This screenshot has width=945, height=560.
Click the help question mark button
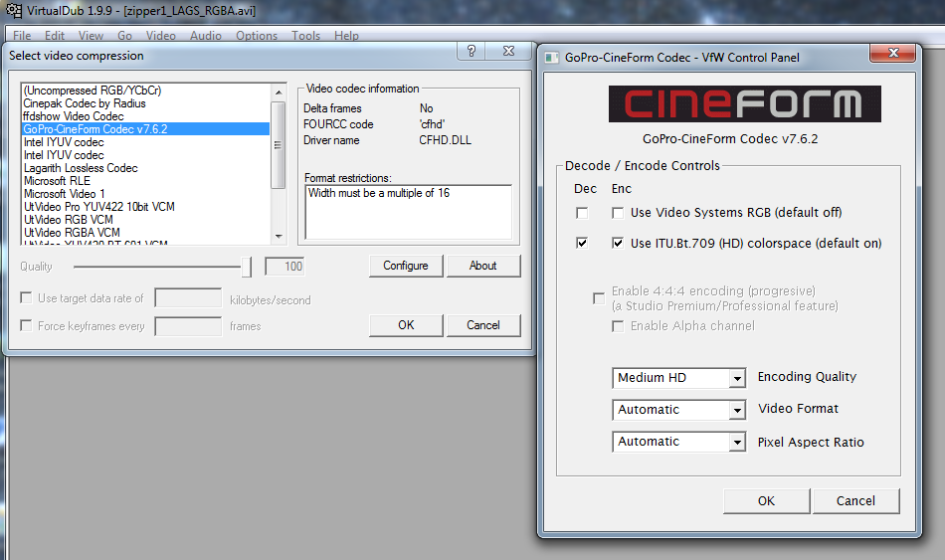[x=472, y=52]
